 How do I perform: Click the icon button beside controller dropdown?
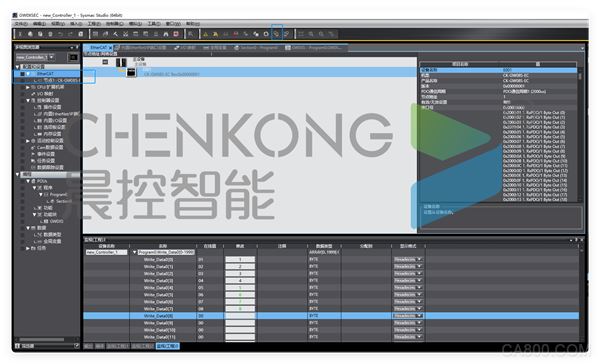coord(72,57)
